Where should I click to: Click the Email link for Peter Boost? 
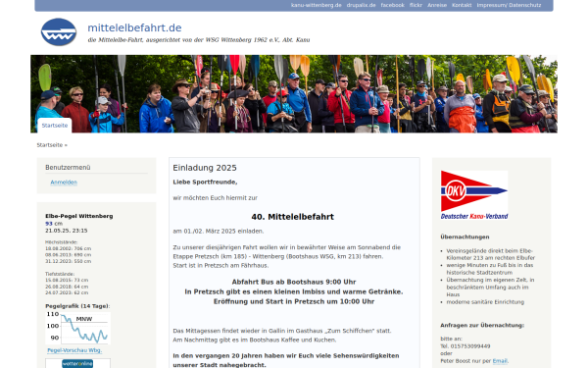pyautogui.click(x=500, y=361)
